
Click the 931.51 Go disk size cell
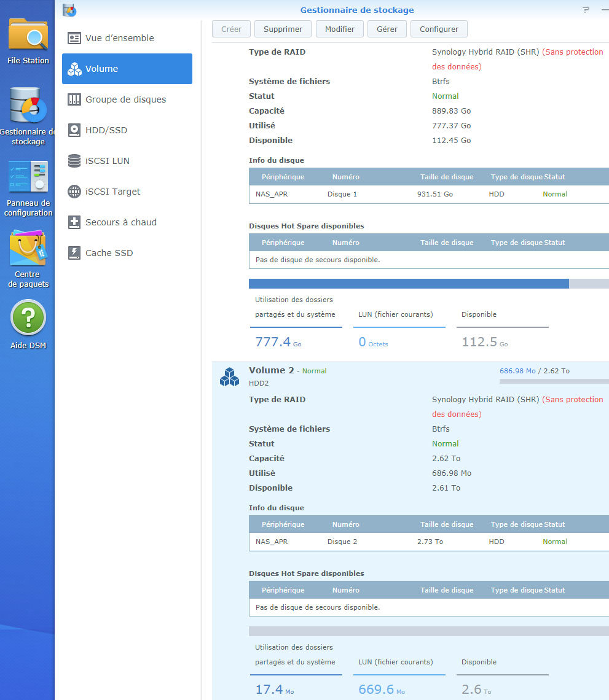coord(434,194)
